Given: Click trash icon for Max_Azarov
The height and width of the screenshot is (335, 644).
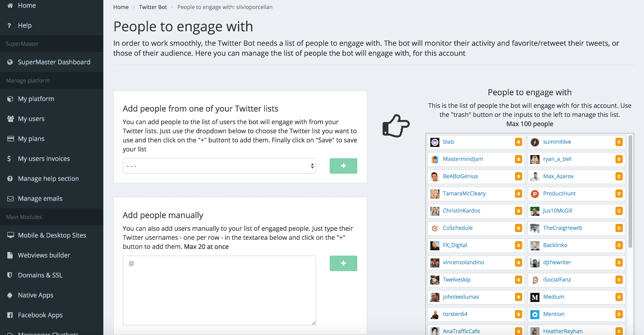Looking at the screenshot, I should 619,177.
